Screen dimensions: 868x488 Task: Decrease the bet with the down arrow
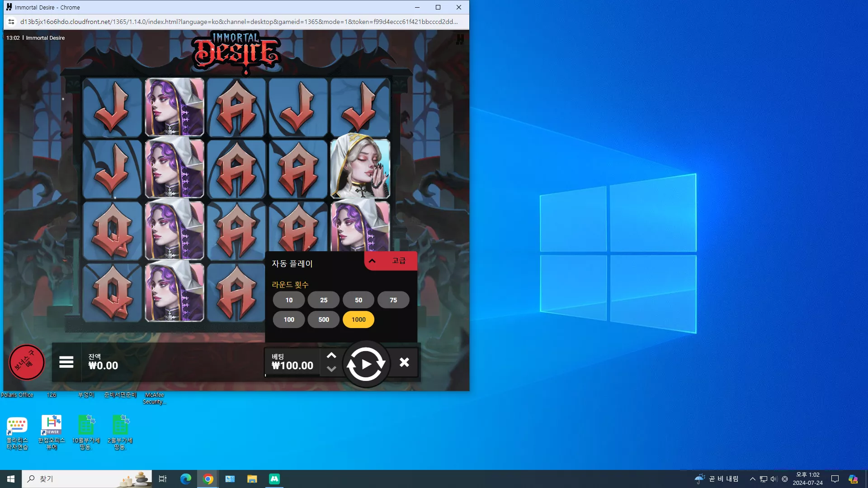331,369
